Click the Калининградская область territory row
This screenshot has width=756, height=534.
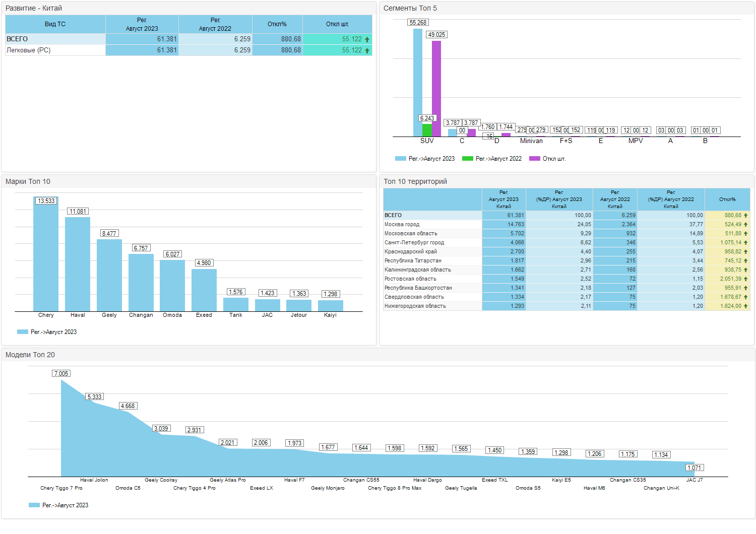566,270
